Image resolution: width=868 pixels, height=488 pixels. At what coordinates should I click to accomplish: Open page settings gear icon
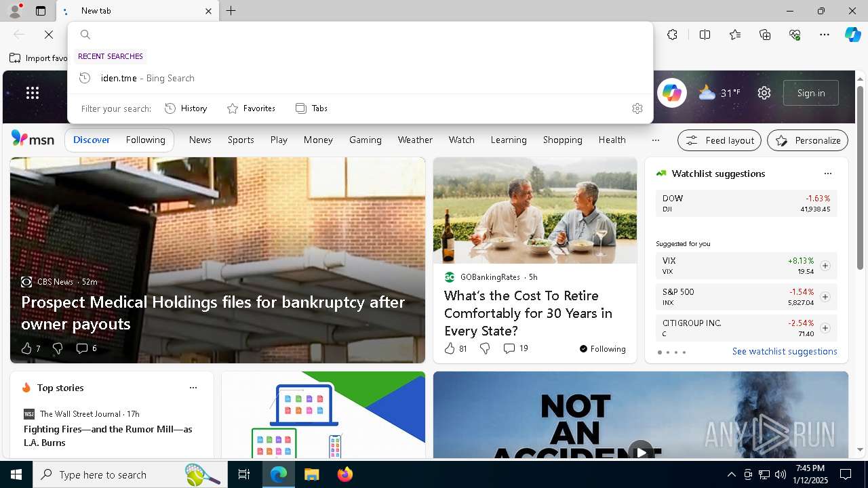(x=764, y=93)
